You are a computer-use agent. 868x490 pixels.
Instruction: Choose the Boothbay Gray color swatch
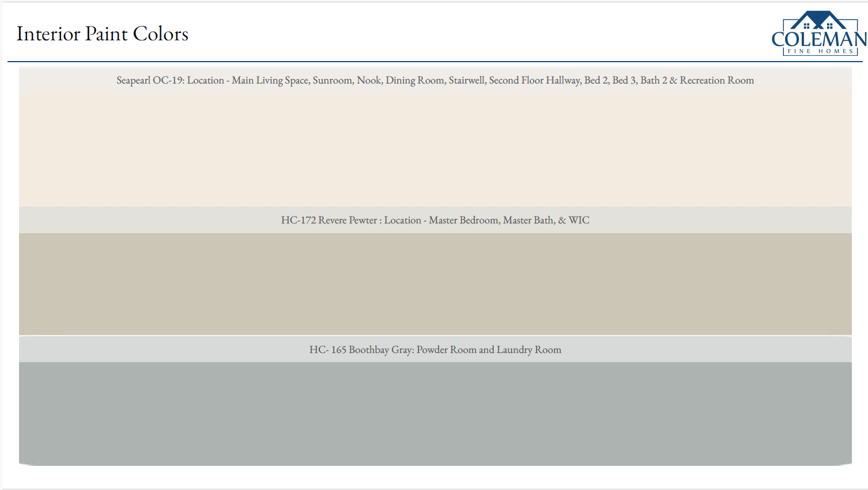click(x=435, y=413)
